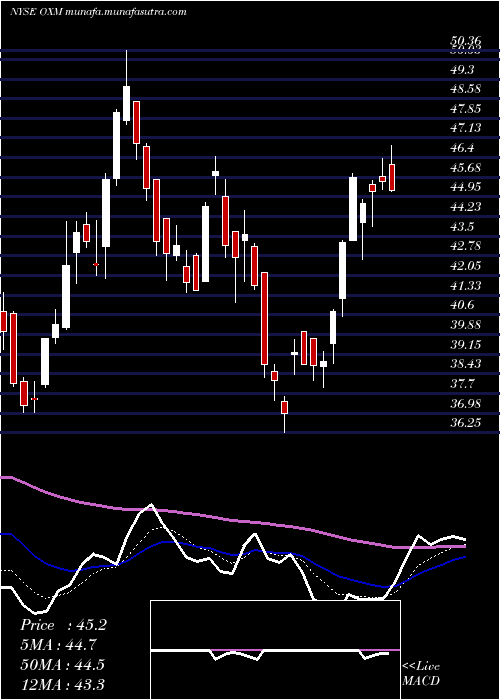Click the highest candlestick reaching 50.36
The height and width of the screenshot is (700, 500).
[126, 87]
